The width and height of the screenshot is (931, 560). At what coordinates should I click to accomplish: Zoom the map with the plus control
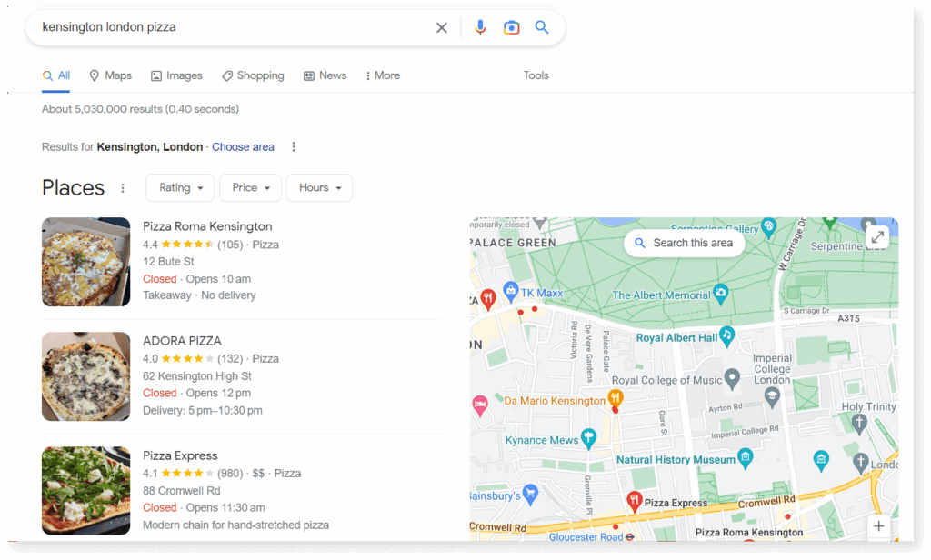878,525
